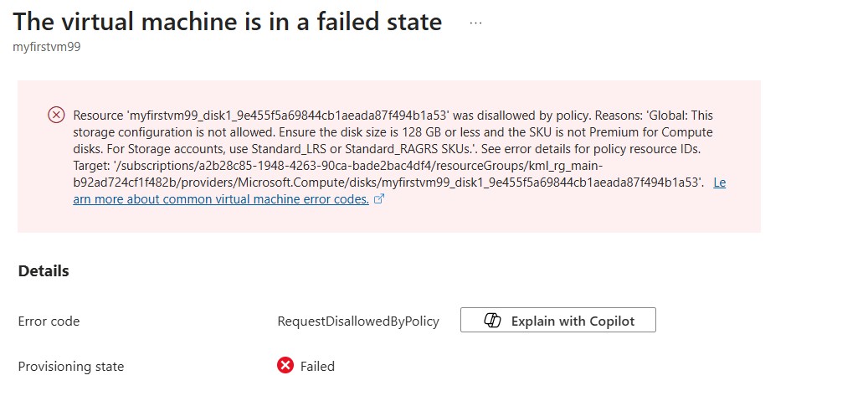This screenshot has width=868, height=396.
Task: Click the Failed provisioning state text
Action: tap(317, 366)
